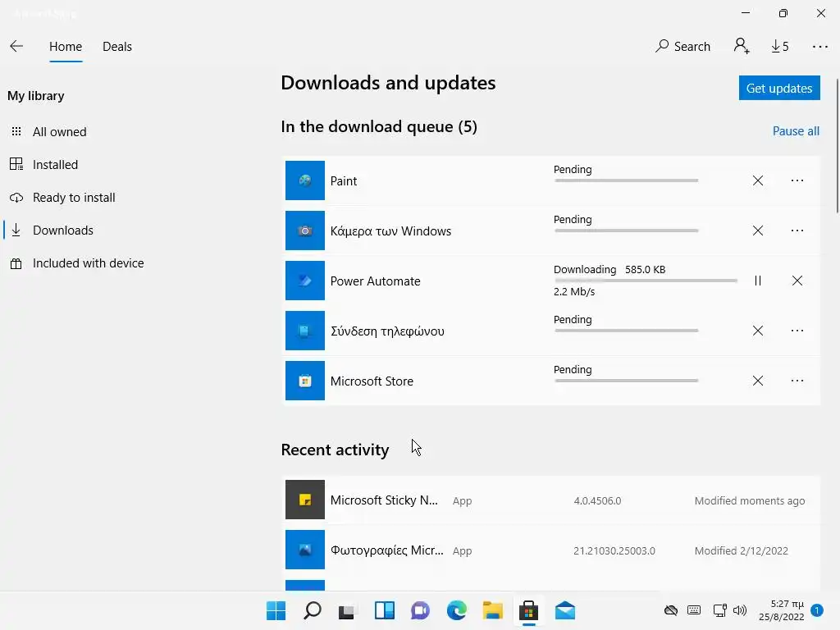Cancel the Paint download
Image resolution: width=840 pixels, height=630 pixels.
click(x=757, y=180)
